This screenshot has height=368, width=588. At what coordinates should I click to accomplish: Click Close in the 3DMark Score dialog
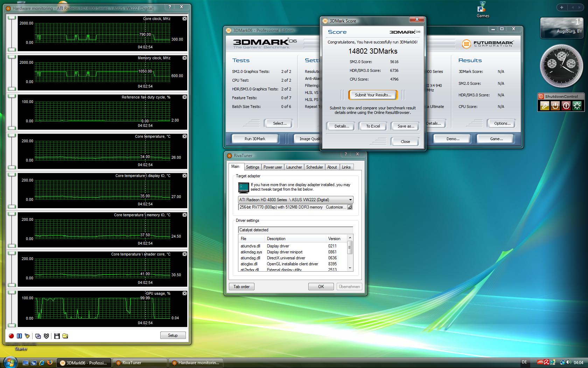click(405, 142)
